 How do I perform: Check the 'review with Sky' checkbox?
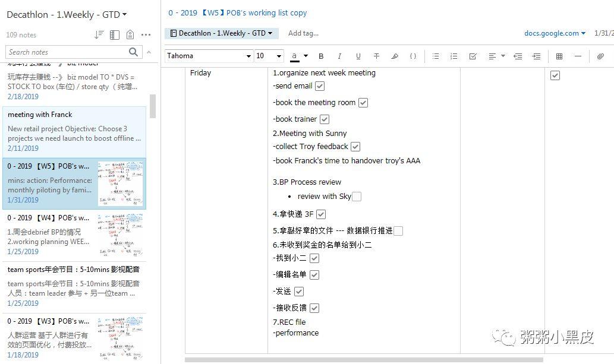pyautogui.click(x=357, y=197)
